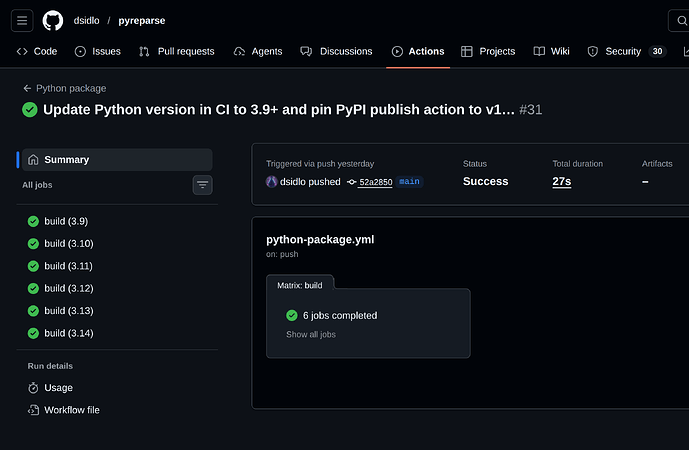Viewport: 689px width, 450px height.
Task: Click the pyreparse repository name
Action: coord(141,21)
